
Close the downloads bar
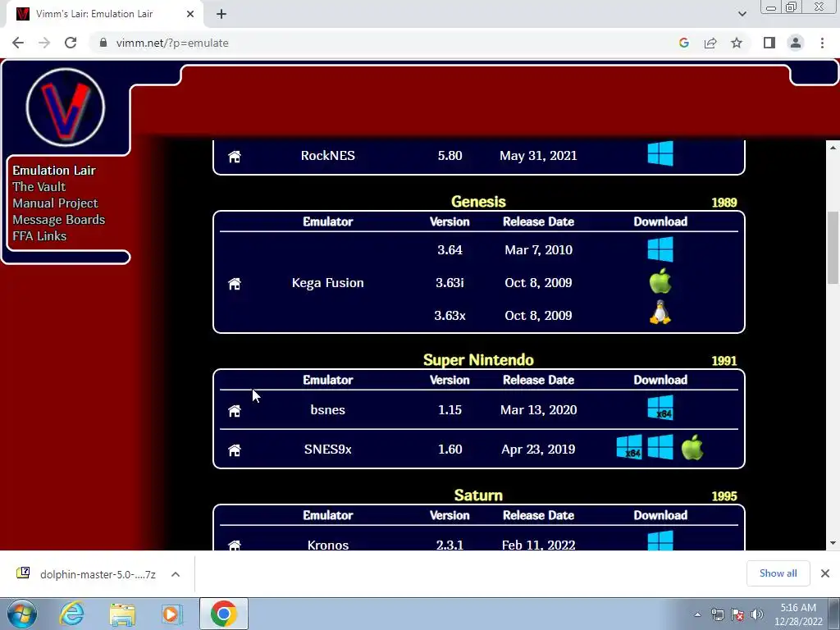pyautogui.click(x=825, y=573)
